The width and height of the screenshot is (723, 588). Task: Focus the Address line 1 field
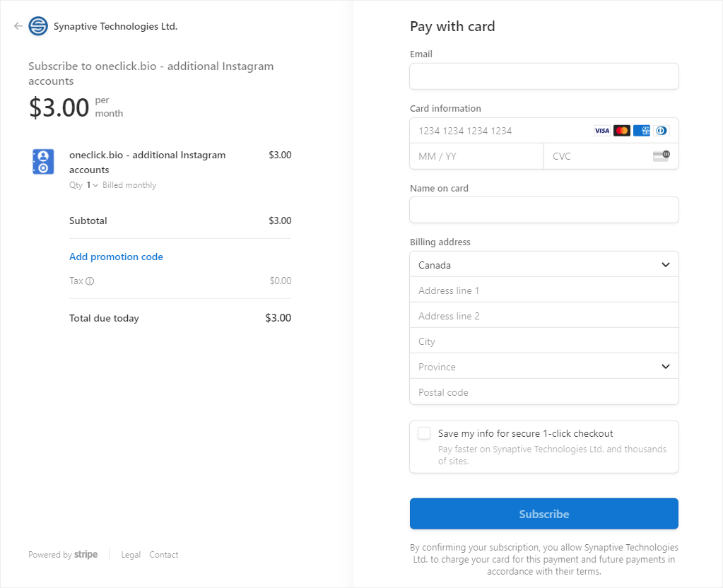544,290
